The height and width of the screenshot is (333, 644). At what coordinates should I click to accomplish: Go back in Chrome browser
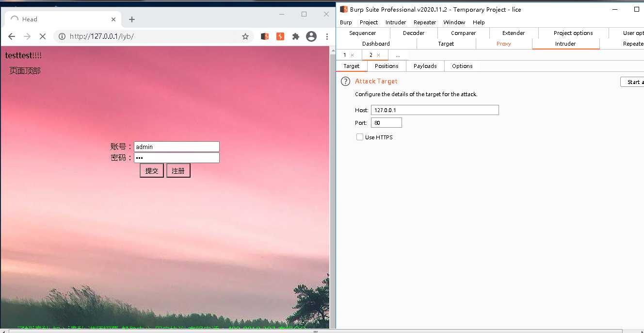[x=12, y=36]
